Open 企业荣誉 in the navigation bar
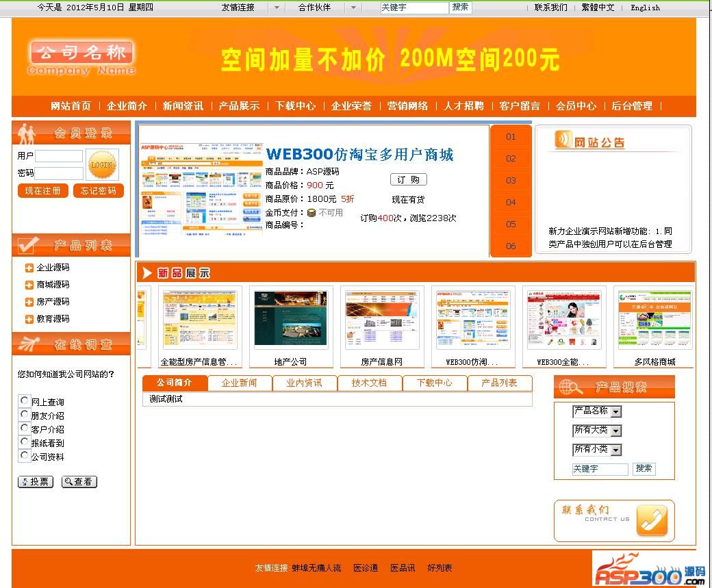 pos(351,106)
